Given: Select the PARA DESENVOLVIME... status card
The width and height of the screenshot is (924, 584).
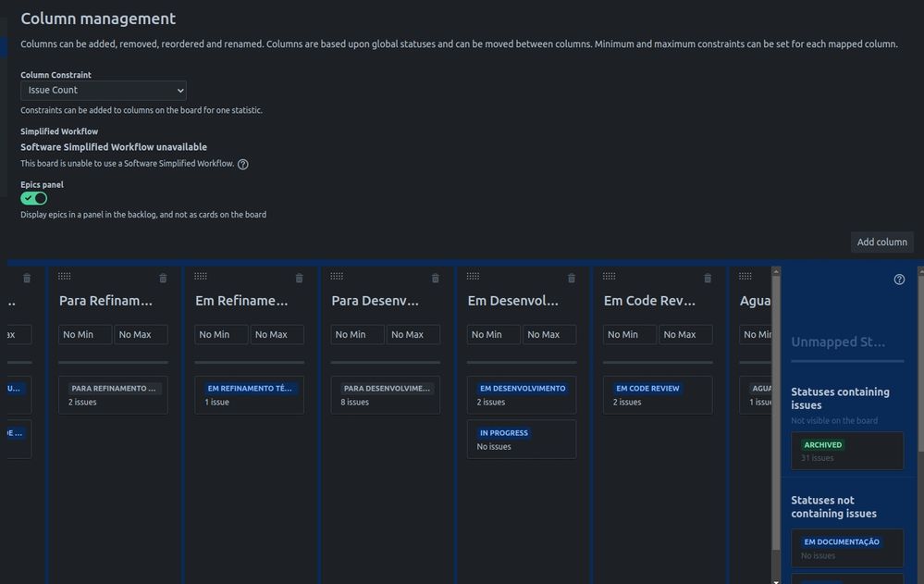Looking at the screenshot, I should [386, 395].
